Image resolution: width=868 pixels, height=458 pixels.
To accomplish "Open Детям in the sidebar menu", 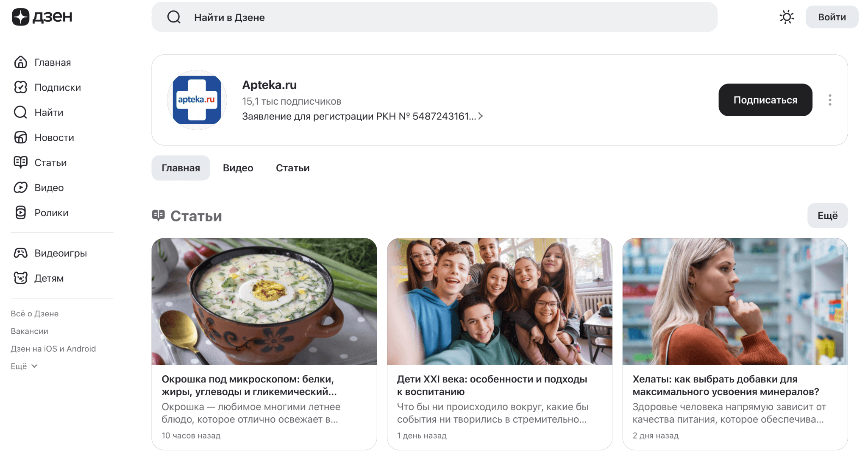I will [49, 278].
